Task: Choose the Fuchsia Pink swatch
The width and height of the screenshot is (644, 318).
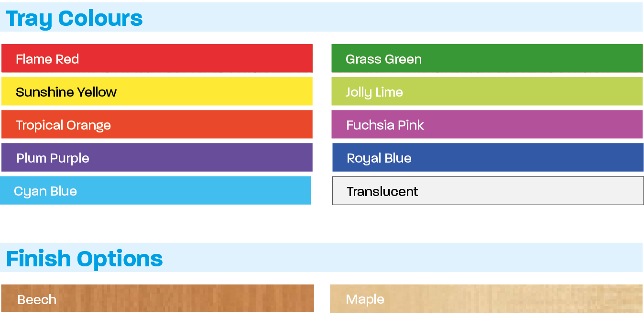Action: click(x=487, y=124)
